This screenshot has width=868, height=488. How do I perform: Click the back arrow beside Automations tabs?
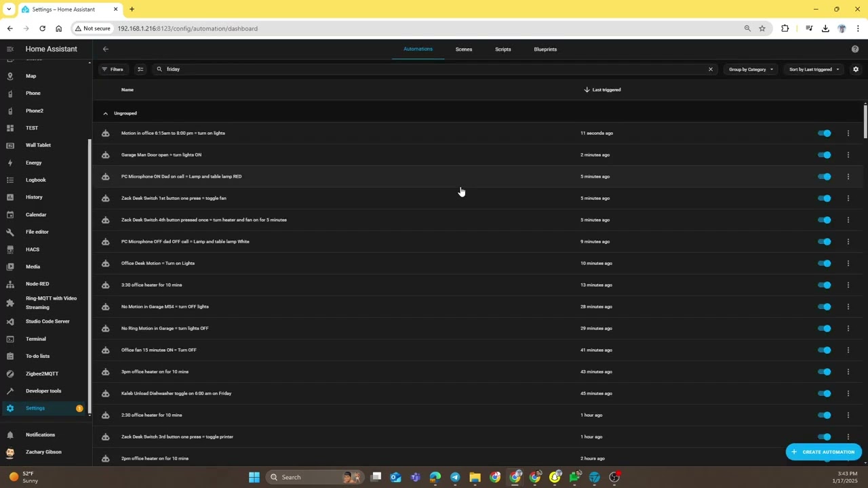(106, 49)
